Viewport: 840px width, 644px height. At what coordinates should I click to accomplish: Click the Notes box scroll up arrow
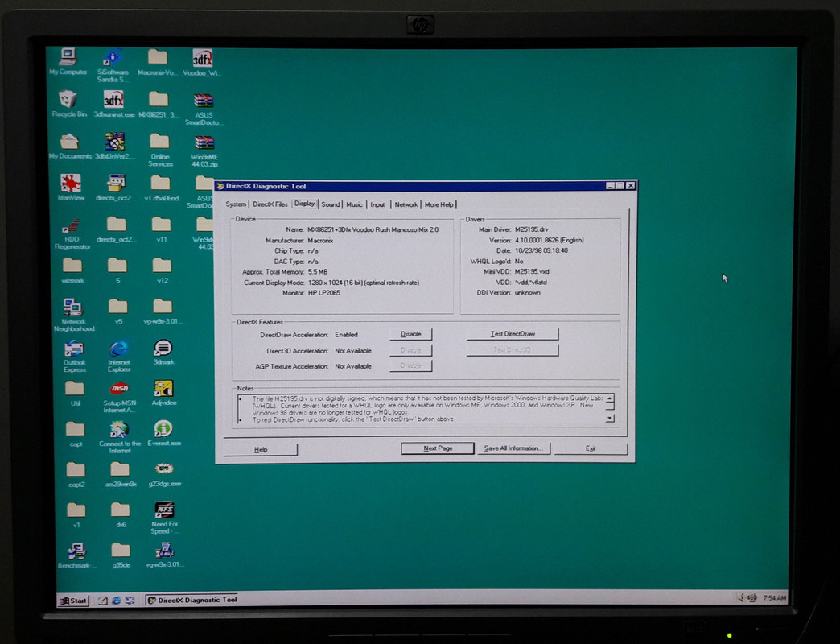coord(610,399)
